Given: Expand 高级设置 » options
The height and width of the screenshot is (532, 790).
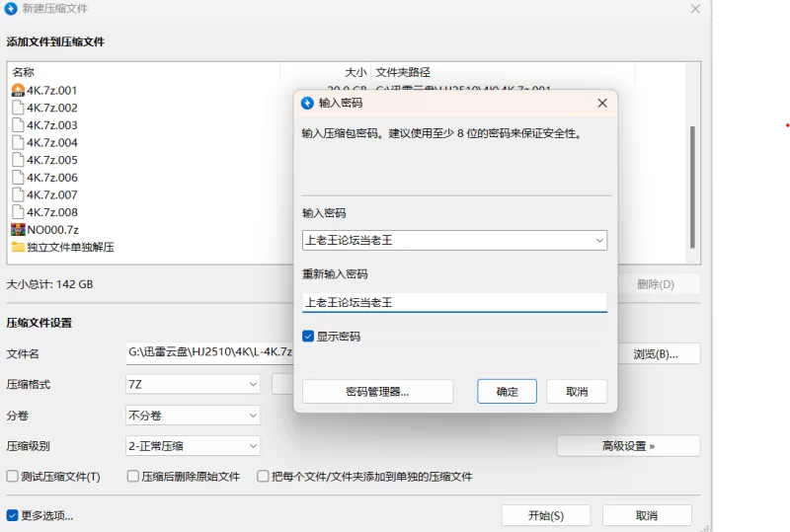Looking at the screenshot, I should click(x=628, y=446).
